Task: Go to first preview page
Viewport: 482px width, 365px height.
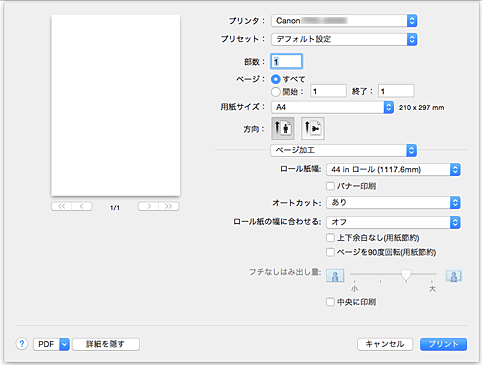Action: 62,206
